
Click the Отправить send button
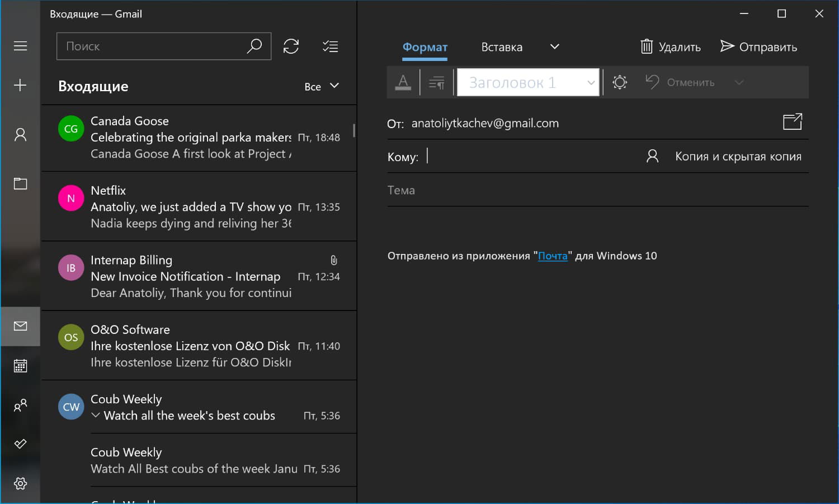click(758, 47)
